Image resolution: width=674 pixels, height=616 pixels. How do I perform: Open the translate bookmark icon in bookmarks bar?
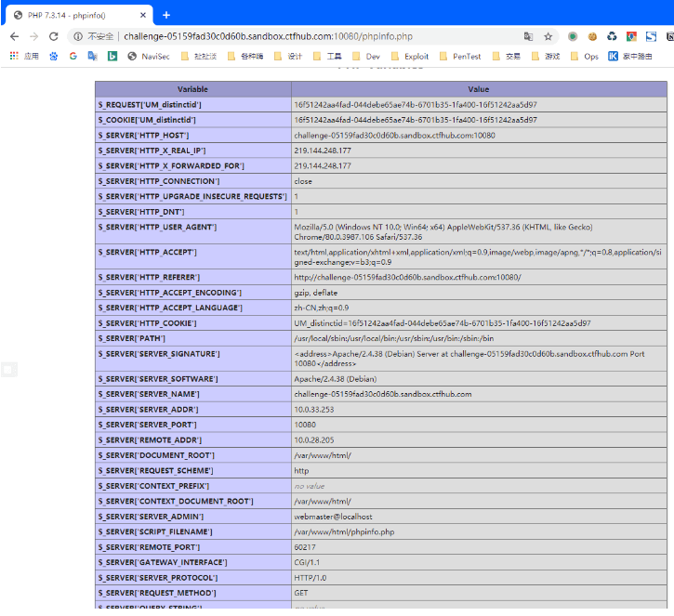tap(92, 56)
